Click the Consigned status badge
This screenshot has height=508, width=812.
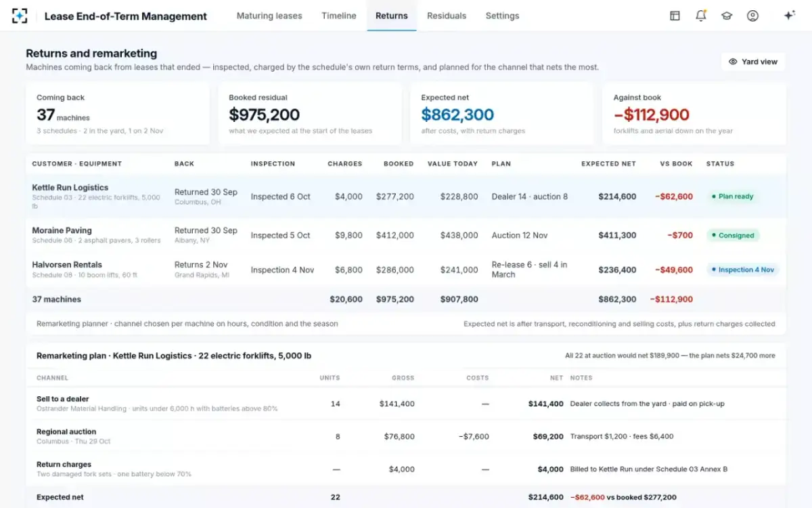point(733,236)
